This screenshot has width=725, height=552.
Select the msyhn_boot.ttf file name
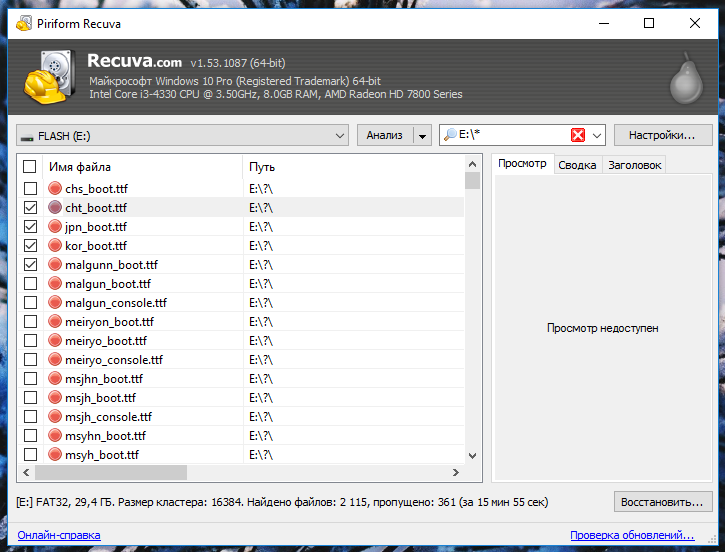click(x=105, y=435)
